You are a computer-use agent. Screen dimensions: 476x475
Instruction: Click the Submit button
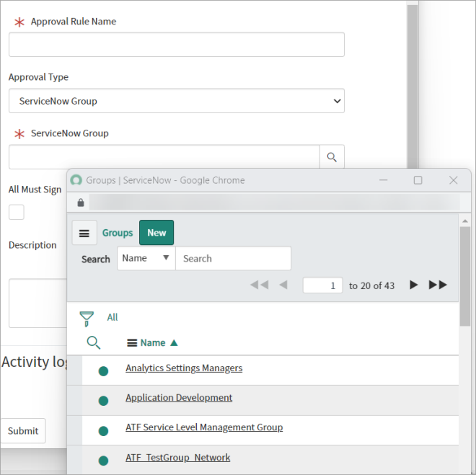coord(23,431)
